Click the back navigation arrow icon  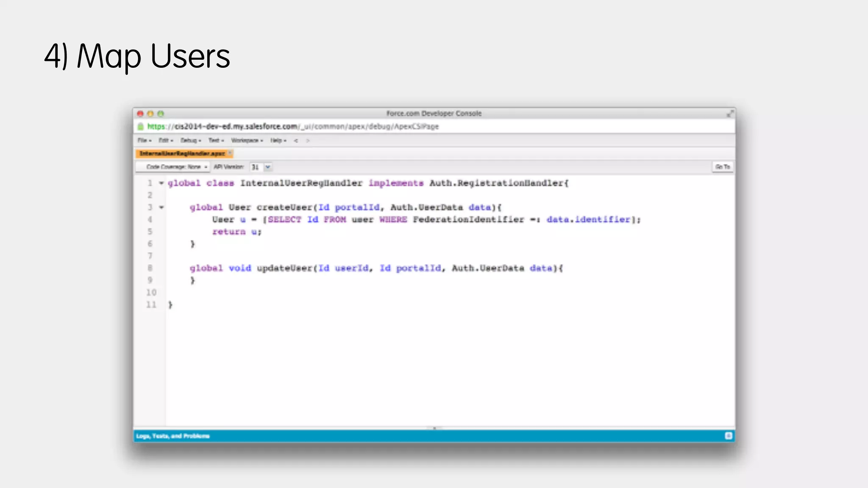click(296, 141)
